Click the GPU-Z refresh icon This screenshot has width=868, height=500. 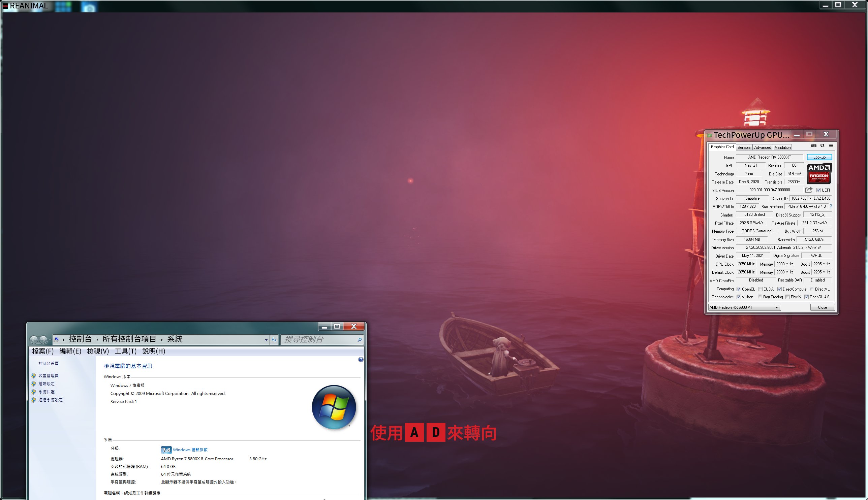pos(822,145)
